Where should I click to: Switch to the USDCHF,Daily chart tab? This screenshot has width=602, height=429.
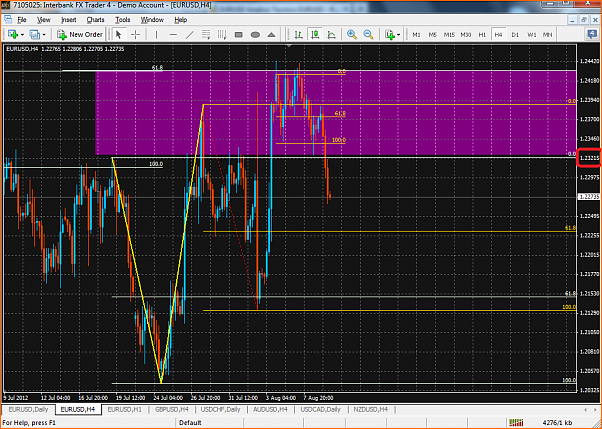click(221, 410)
